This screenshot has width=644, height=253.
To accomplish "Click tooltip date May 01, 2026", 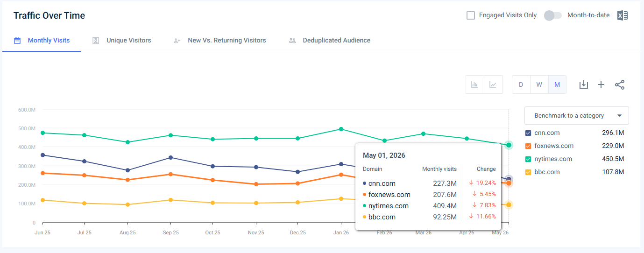I will pos(384,155).
